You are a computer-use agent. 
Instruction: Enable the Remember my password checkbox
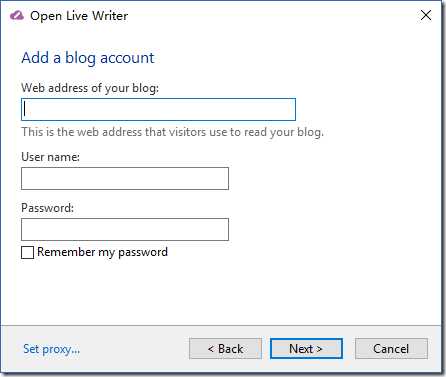coord(27,252)
